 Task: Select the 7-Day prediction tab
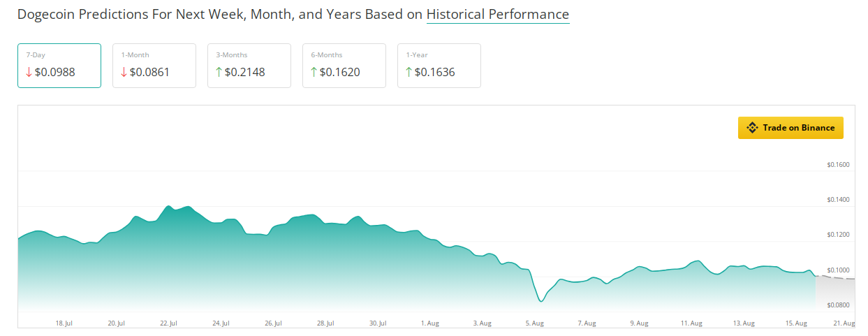tap(59, 66)
